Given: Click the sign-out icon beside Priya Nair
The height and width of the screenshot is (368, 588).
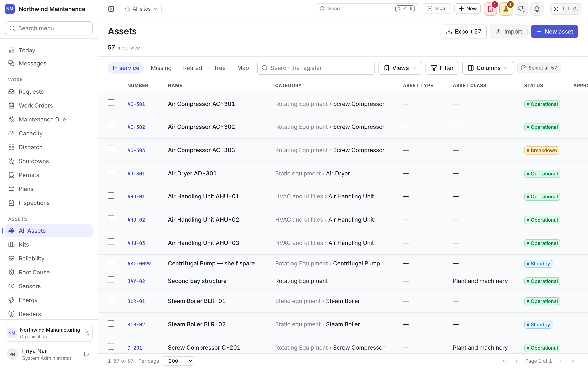Looking at the screenshot, I should click(87, 354).
